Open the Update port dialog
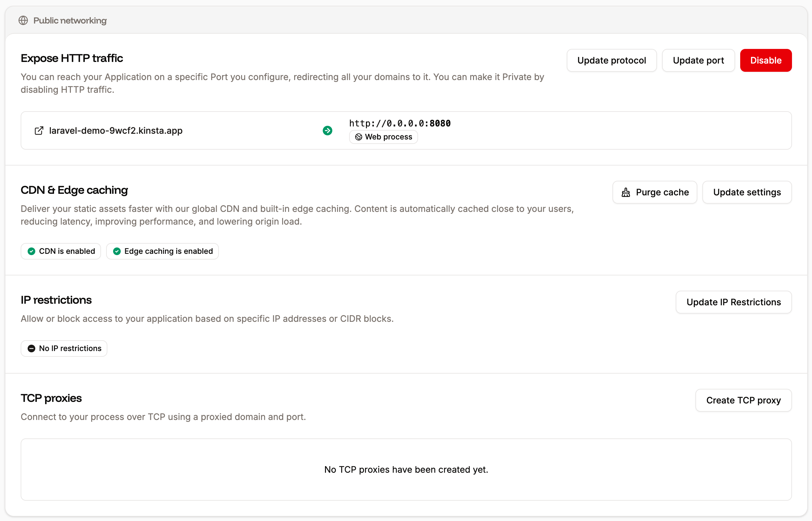The height and width of the screenshot is (521, 812). pyautogui.click(x=698, y=60)
